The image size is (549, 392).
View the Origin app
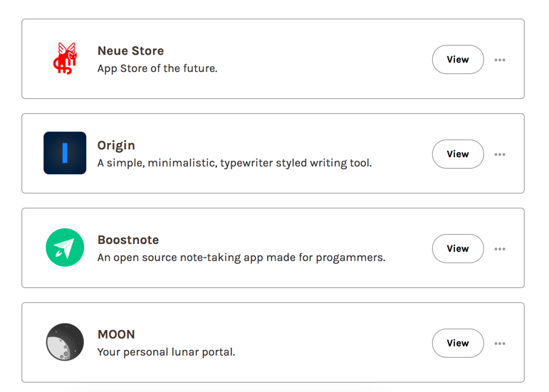(x=458, y=154)
